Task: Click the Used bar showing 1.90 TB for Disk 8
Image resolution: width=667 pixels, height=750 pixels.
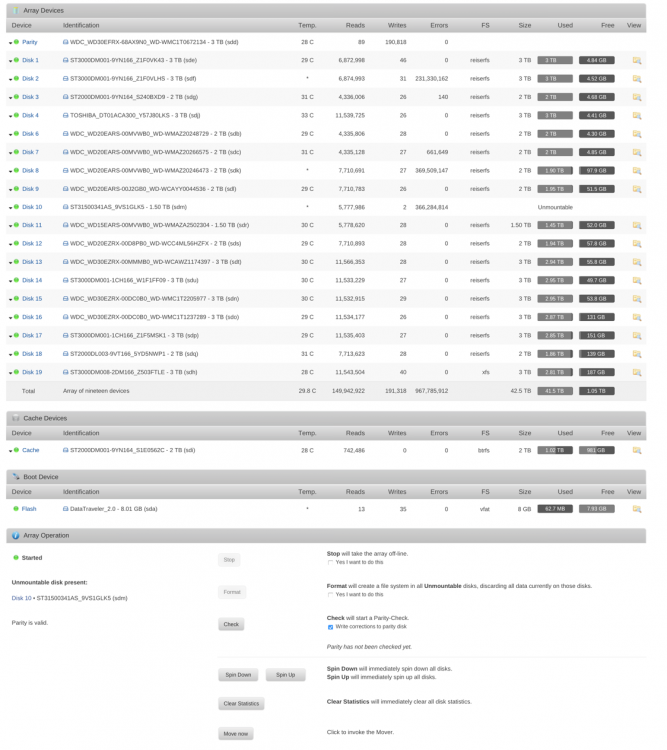Action: (555, 170)
